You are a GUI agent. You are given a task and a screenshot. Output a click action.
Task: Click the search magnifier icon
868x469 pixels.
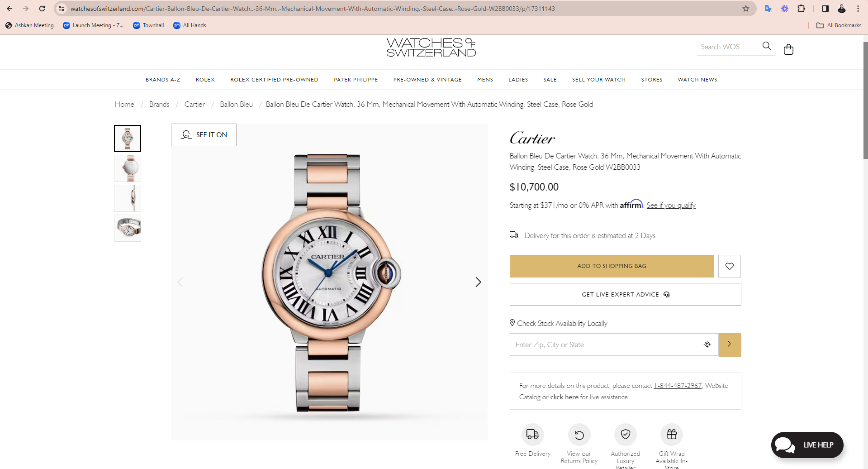766,46
